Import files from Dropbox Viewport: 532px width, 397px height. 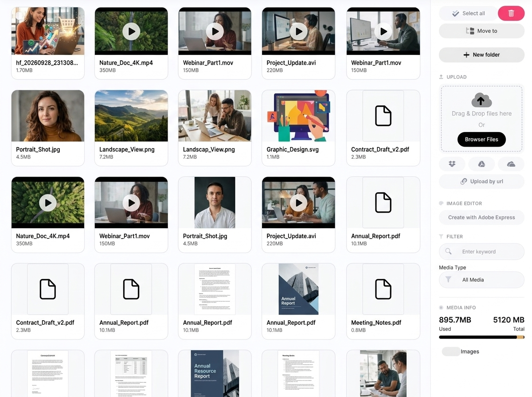click(x=452, y=164)
